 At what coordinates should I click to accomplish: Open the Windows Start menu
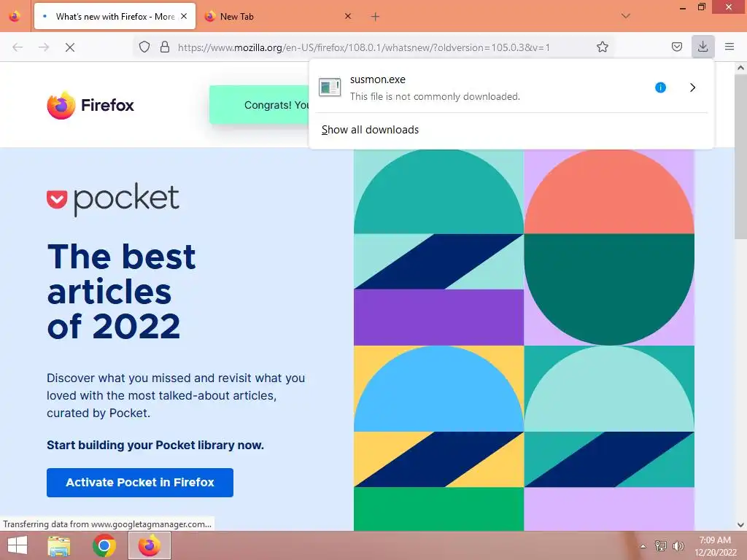point(18,545)
